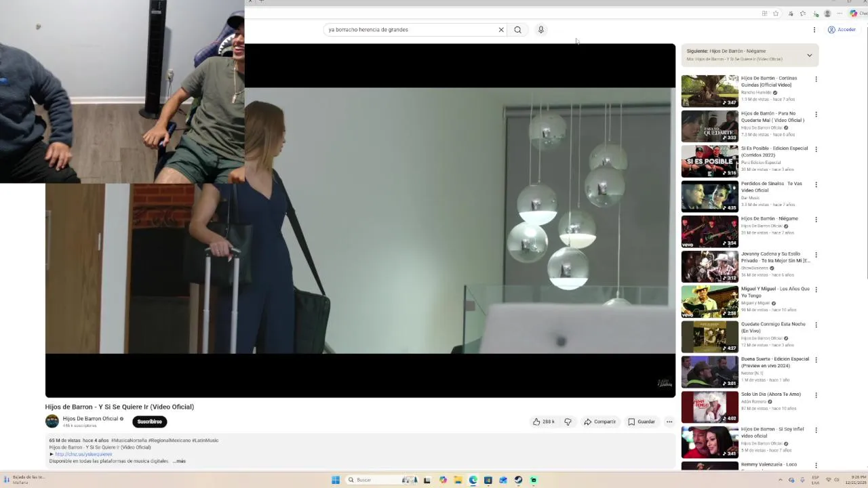Open Buena Suerte Edicion Especial thumbnail

point(709,371)
